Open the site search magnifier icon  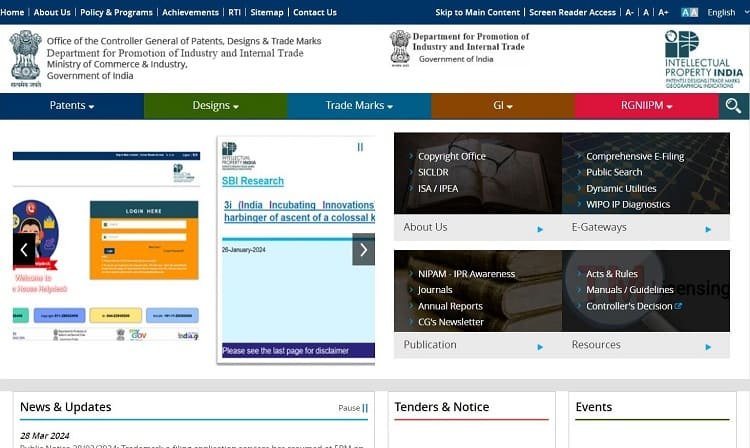coord(733,106)
